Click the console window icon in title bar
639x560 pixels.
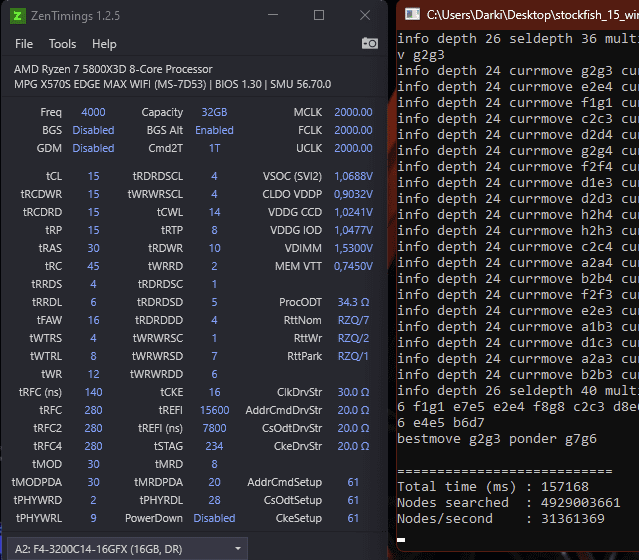pos(409,15)
